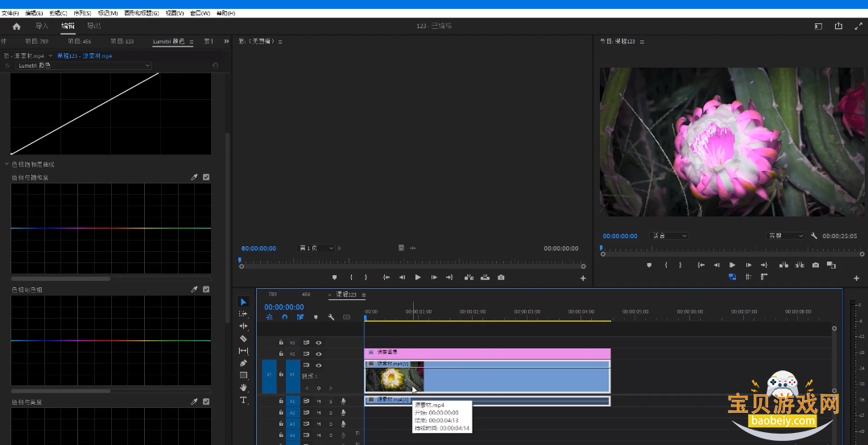
Task: Select the Track Select Forward tool
Action: coord(243,314)
